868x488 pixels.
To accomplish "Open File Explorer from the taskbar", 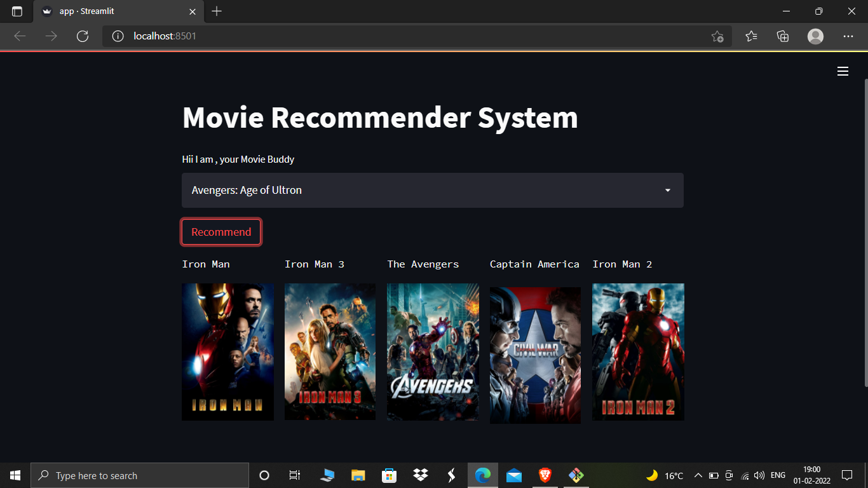I will click(x=358, y=475).
